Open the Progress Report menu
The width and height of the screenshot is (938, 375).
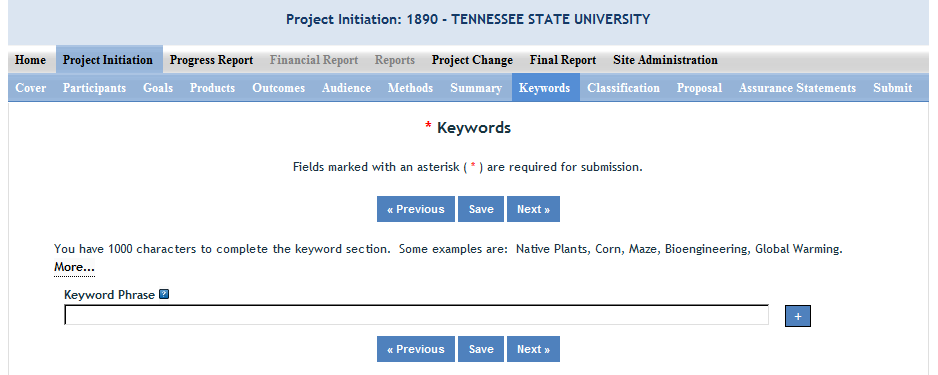click(x=211, y=60)
